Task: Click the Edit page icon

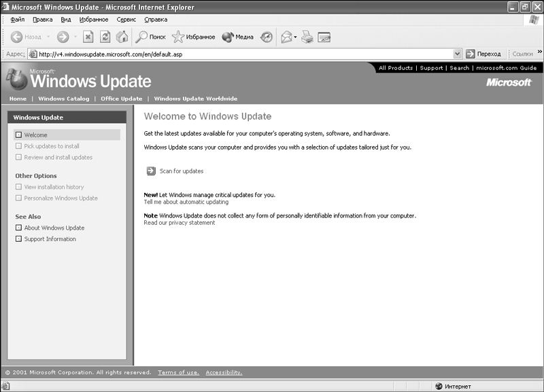Action: (x=324, y=37)
